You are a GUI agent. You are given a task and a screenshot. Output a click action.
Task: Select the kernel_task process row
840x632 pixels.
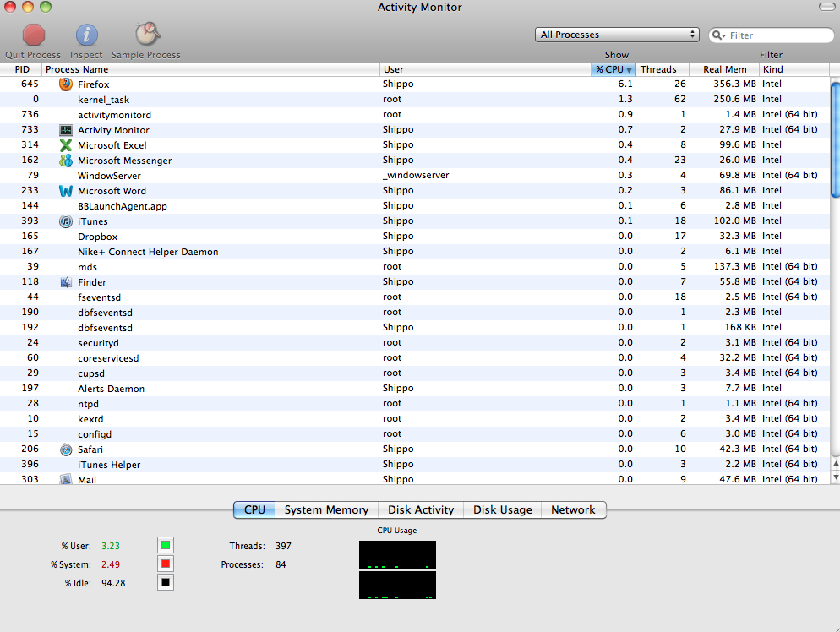point(415,99)
